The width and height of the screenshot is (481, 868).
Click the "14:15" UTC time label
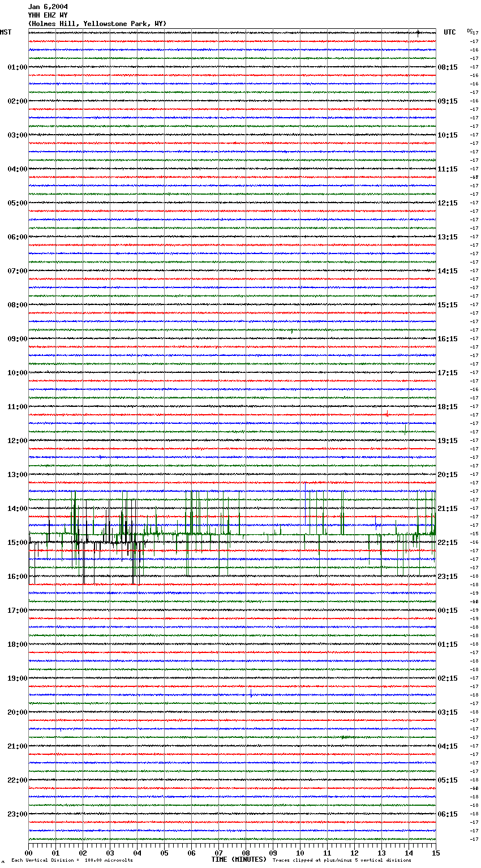pos(448,271)
